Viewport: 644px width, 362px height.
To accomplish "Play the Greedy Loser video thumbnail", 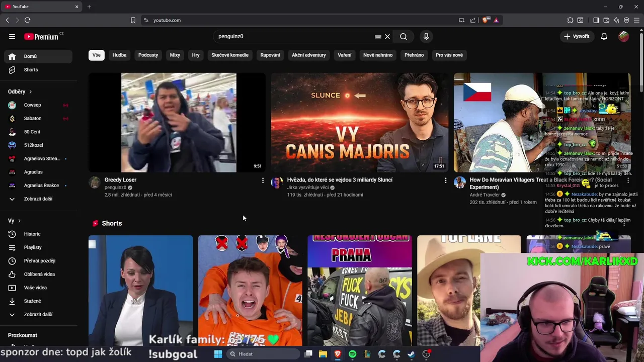I will click(x=177, y=123).
